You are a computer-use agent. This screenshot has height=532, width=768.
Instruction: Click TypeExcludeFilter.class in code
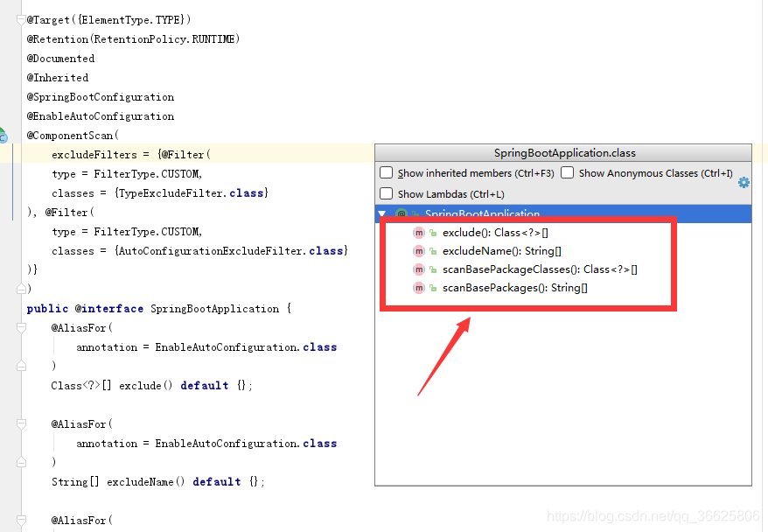click(192, 193)
